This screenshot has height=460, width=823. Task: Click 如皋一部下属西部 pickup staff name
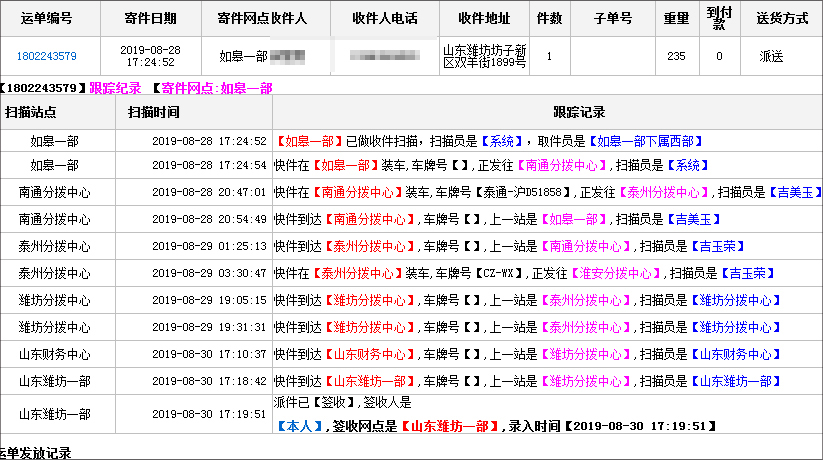(646, 141)
